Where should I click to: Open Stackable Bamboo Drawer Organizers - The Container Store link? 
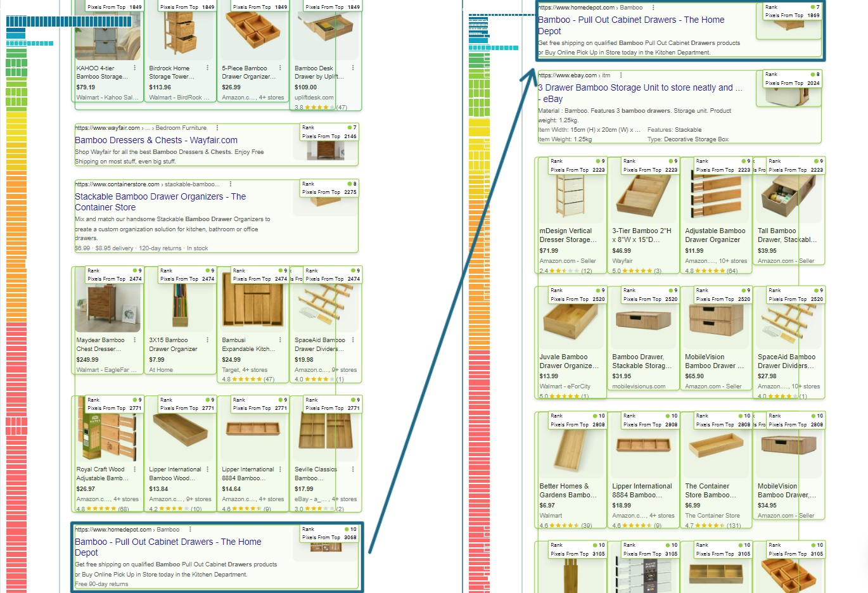click(160, 201)
